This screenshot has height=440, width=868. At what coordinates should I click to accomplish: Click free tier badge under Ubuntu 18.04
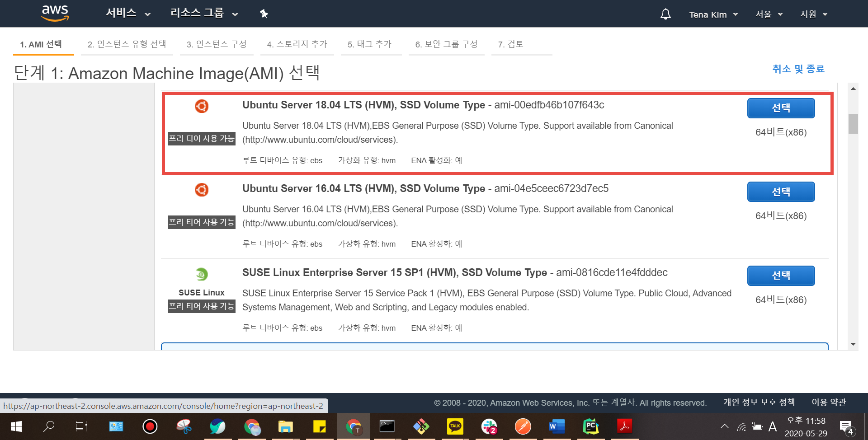click(x=202, y=139)
